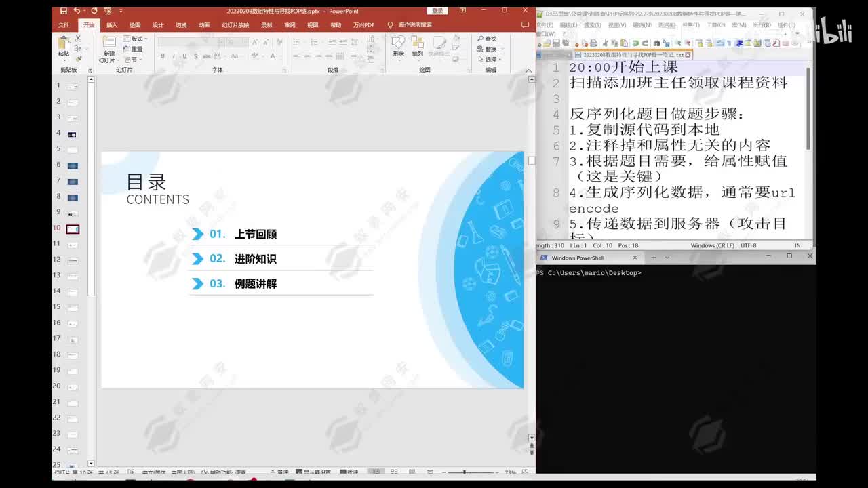Open the PowerShell tab dropdown arrow
868x488 pixels.
667,258
